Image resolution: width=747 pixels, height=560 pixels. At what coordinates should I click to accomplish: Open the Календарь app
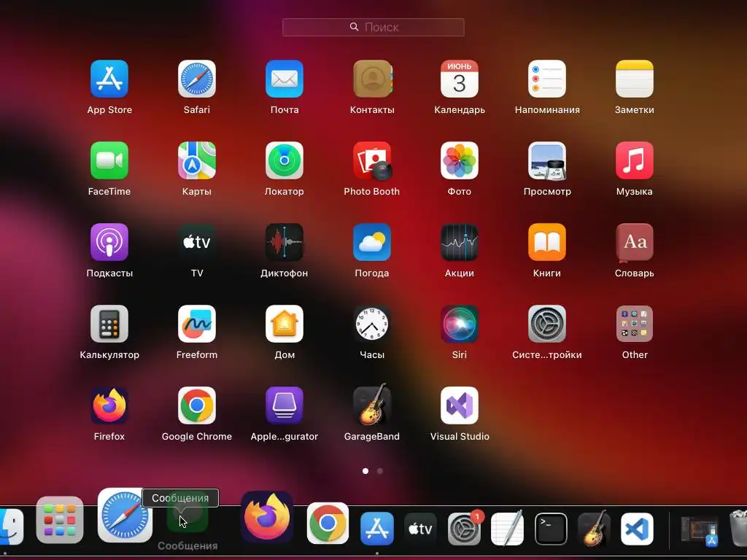click(x=460, y=79)
